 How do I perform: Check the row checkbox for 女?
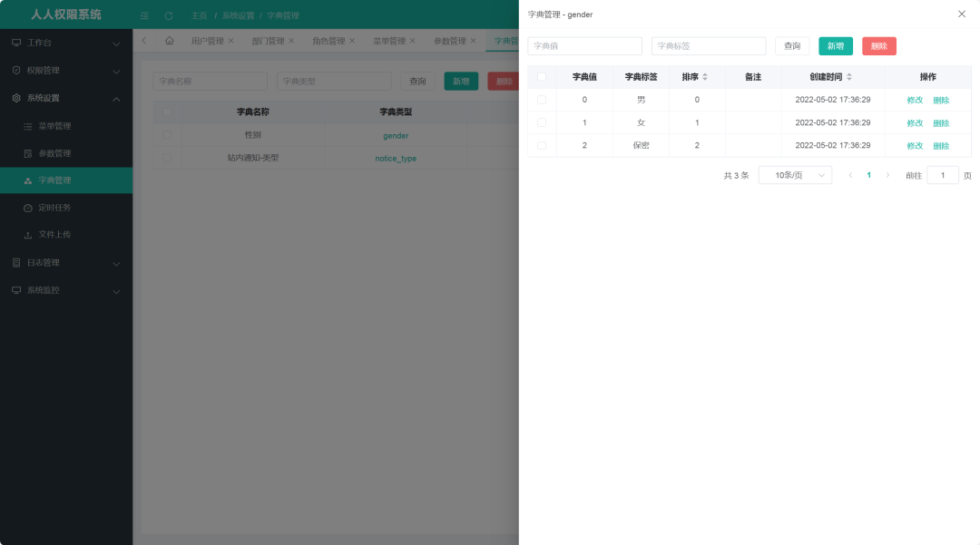(542, 122)
